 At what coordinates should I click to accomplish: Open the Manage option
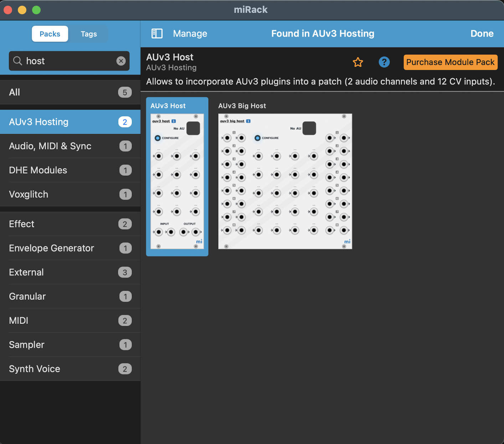190,33
